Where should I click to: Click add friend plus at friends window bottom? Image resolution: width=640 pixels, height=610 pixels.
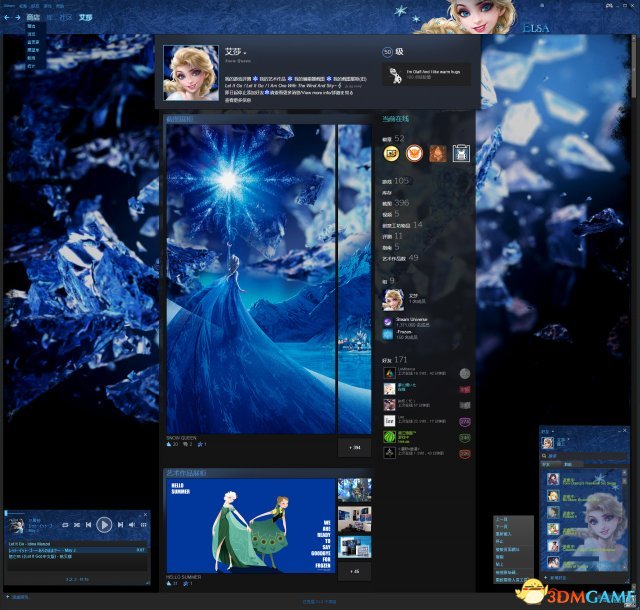pos(546,578)
